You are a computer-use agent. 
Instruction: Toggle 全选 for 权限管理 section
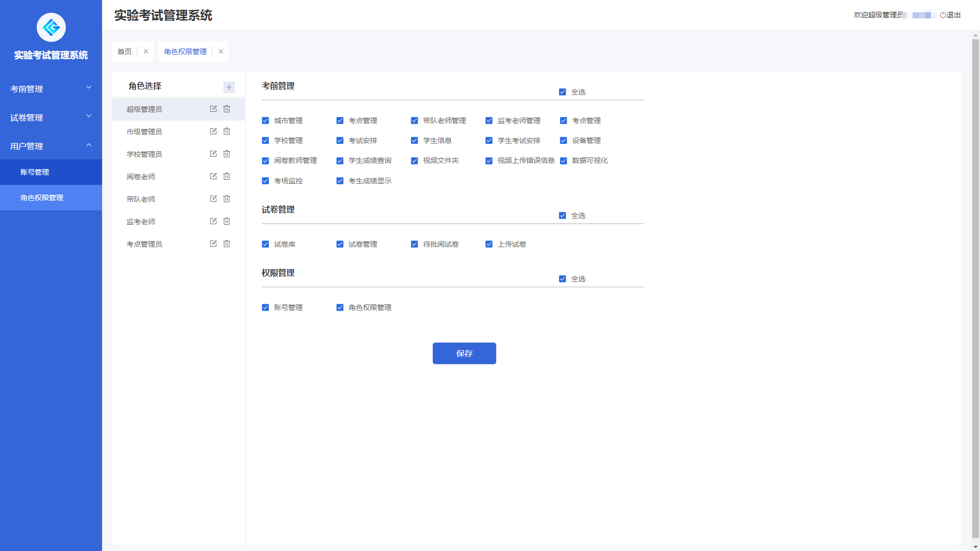[562, 279]
